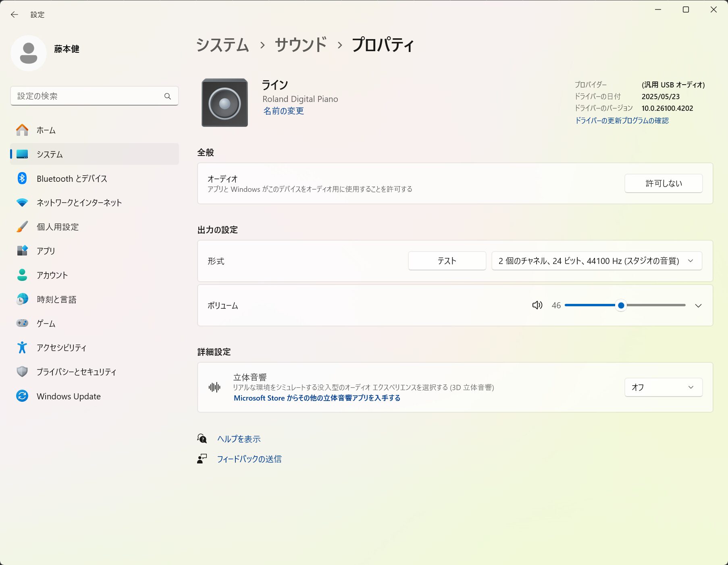Open ネットワークとインターネット page
The width and height of the screenshot is (728, 565).
94,203
